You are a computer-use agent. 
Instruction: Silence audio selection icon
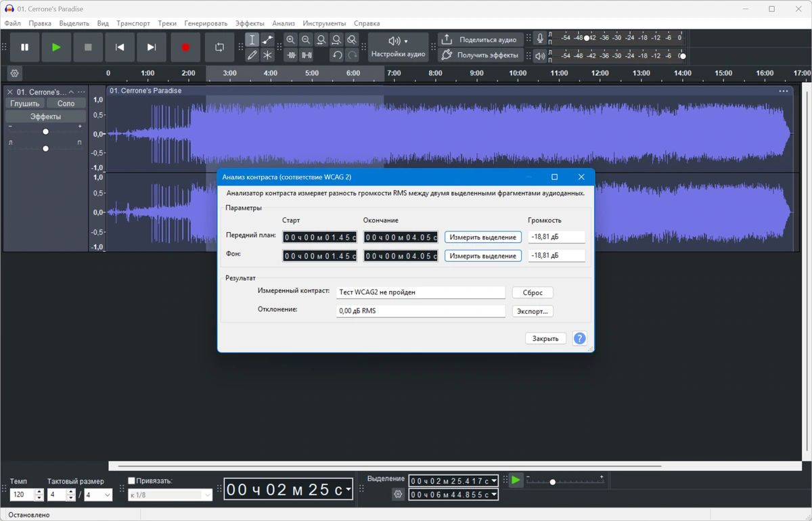pyautogui.click(x=307, y=55)
